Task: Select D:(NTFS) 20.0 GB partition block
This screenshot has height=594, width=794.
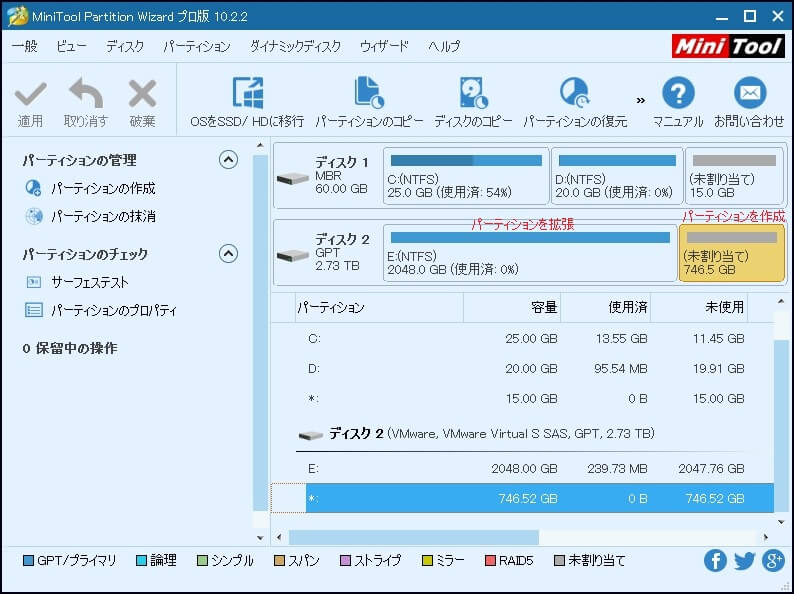Action: 617,176
